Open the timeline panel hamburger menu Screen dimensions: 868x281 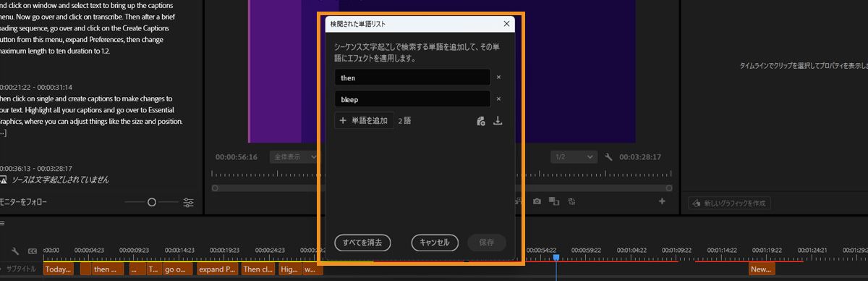point(3,223)
